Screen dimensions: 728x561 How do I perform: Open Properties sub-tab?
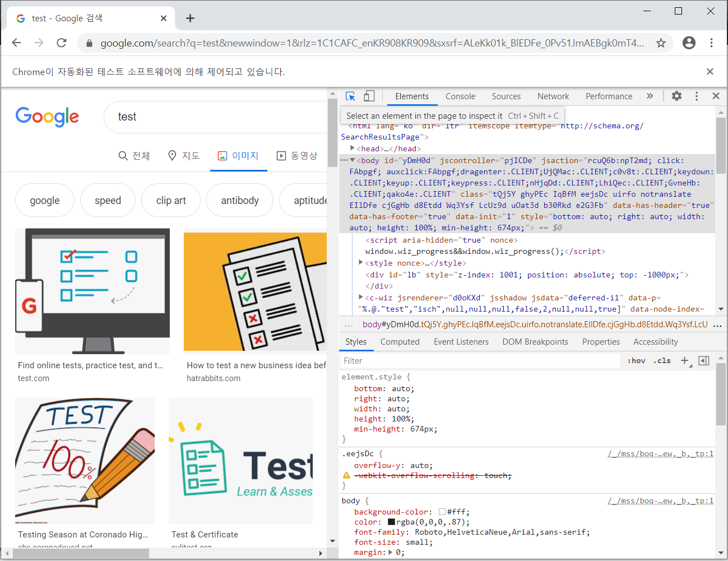[x=601, y=342]
